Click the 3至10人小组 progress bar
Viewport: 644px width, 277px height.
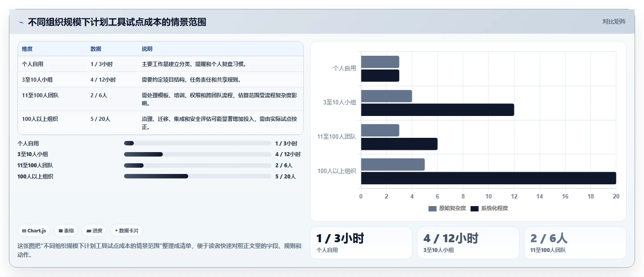tap(198, 154)
